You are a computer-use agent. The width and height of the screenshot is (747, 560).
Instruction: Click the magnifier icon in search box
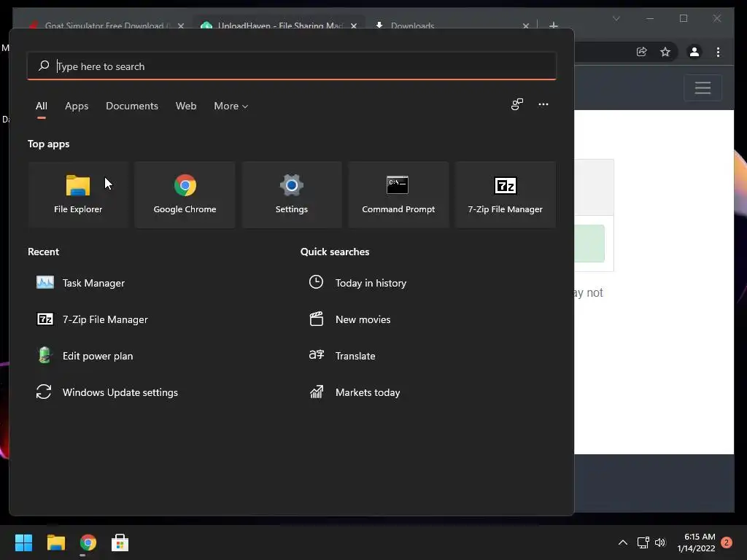(x=44, y=66)
